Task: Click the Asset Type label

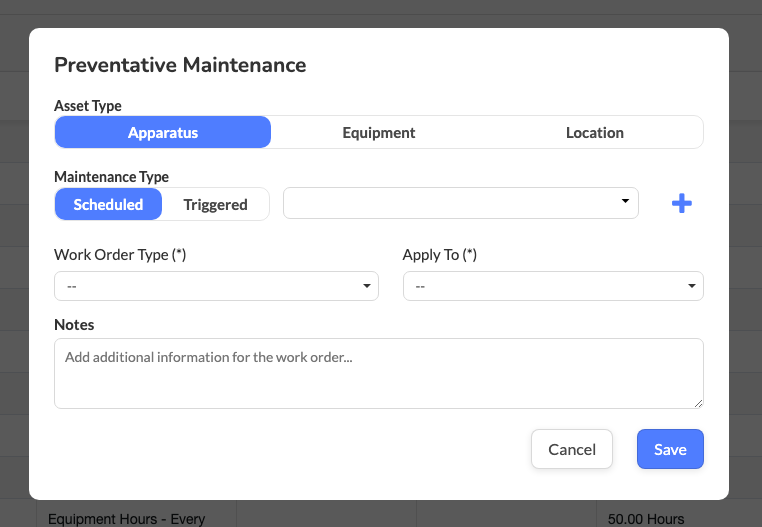Action: point(88,105)
